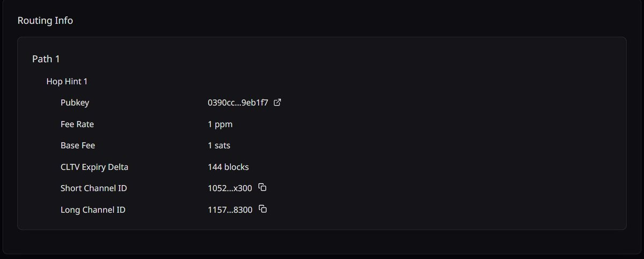This screenshot has height=259, width=644.
Task: Click the Fee Rate label
Action: click(x=77, y=124)
